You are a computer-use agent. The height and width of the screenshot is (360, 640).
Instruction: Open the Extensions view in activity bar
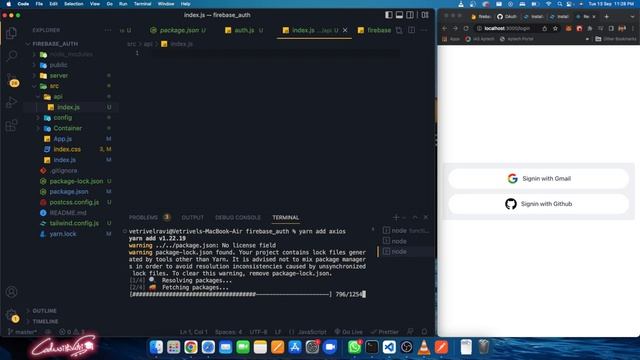[12, 125]
